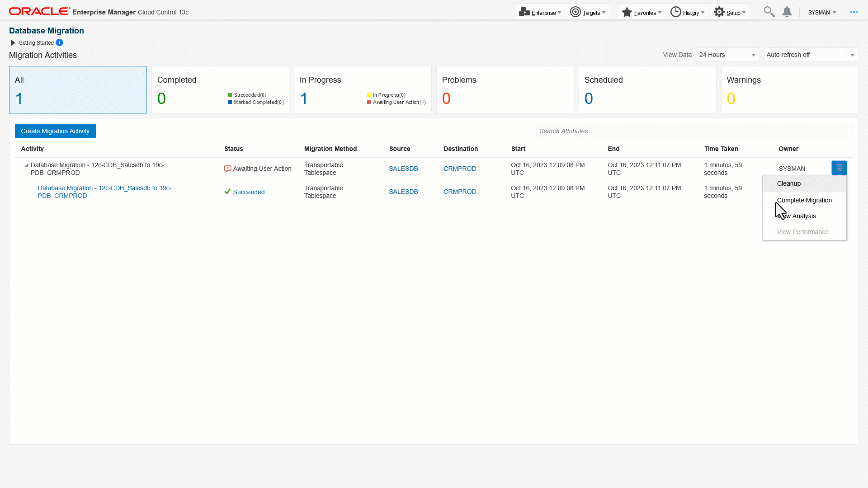Click the Getting Started info icon

(x=59, y=42)
